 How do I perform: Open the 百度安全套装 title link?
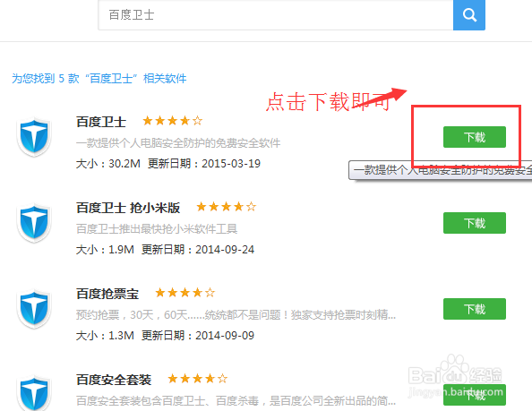pyautogui.click(x=114, y=380)
